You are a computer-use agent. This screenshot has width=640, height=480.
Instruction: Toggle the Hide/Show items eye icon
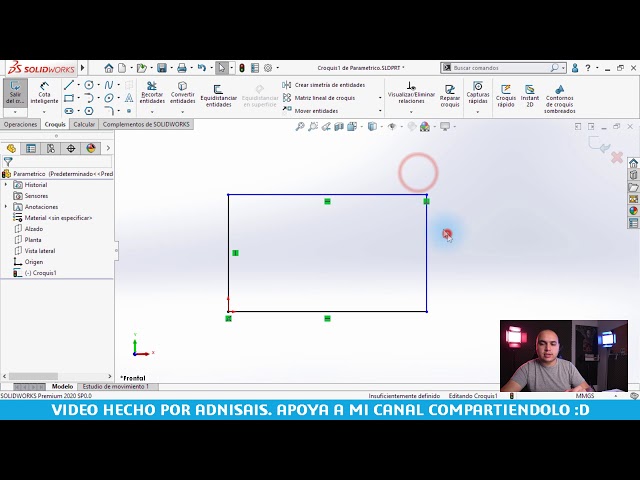pyautogui.click(x=392, y=127)
